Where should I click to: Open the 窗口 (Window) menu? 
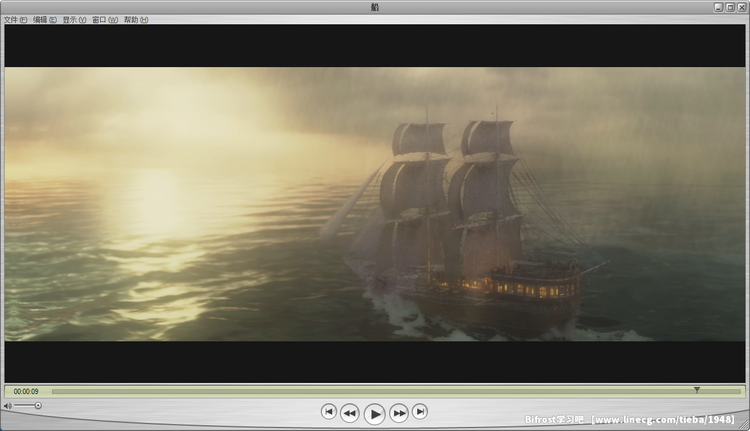(105, 20)
